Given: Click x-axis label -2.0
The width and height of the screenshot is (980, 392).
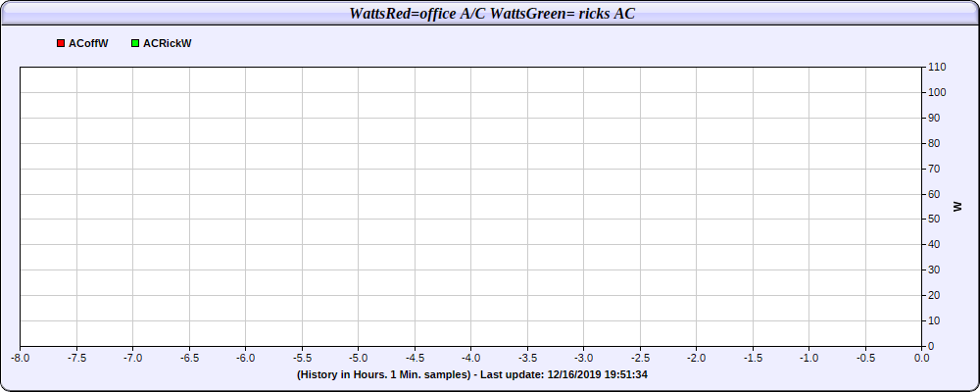Looking at the screenshot, I should [x=696, y=359].
